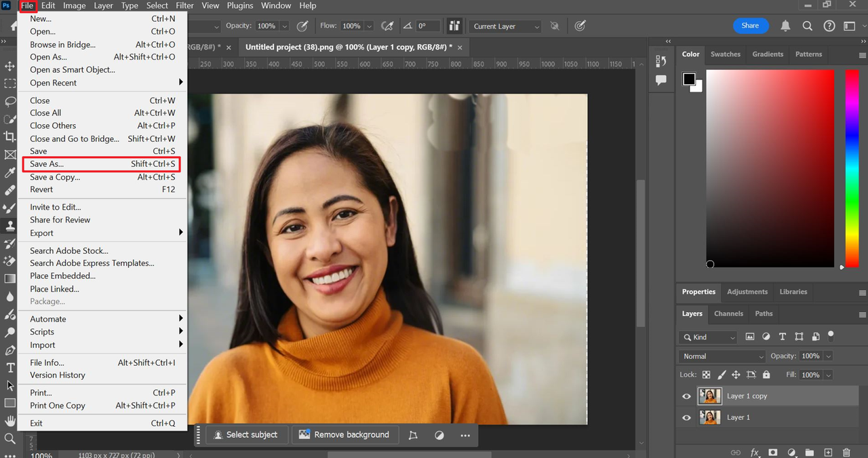Image resolution: width=868 pixels, height=458 pixels.
Task: Open contextual bar more options (...)
Action: (x=465, y=435)
